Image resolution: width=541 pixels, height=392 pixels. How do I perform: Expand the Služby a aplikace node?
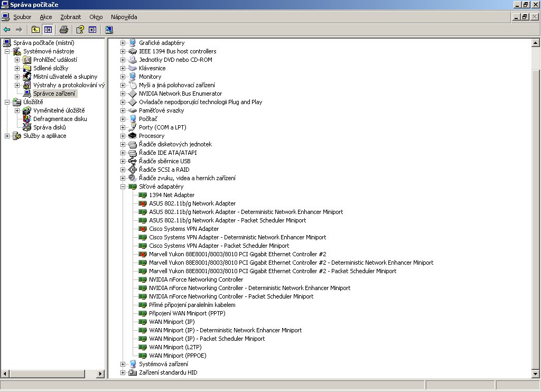tap(7, 136)
